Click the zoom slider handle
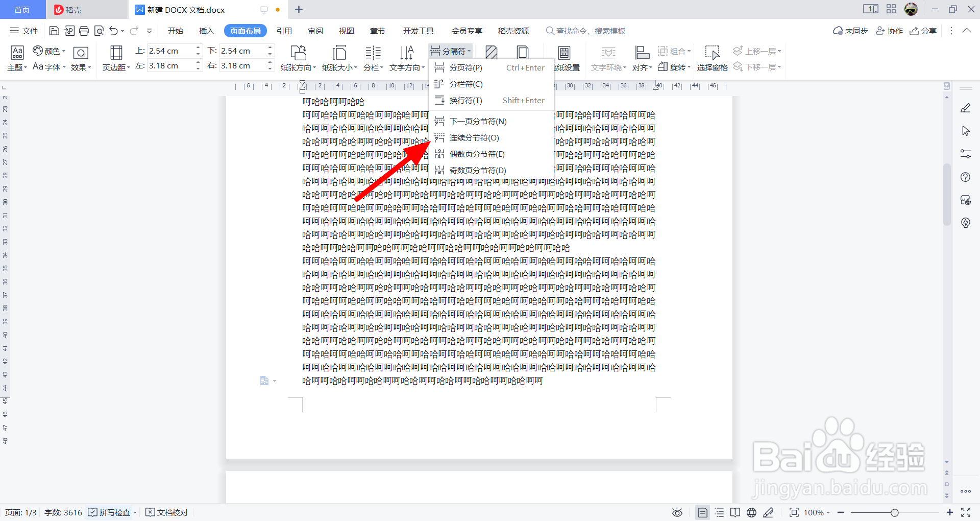 click(x=895, y=512)
